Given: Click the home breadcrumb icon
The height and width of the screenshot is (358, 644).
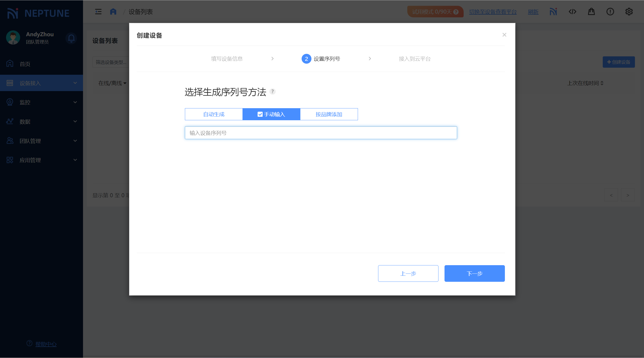Looking at the screenshot, I should pyautogui.click(x=113, y=12).
